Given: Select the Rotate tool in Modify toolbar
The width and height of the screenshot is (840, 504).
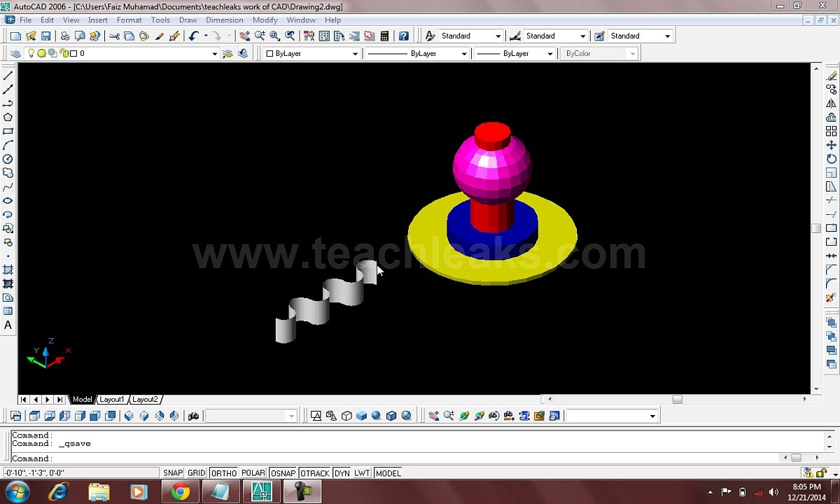Looking at the screenshot, I should [x=832, y=159].
